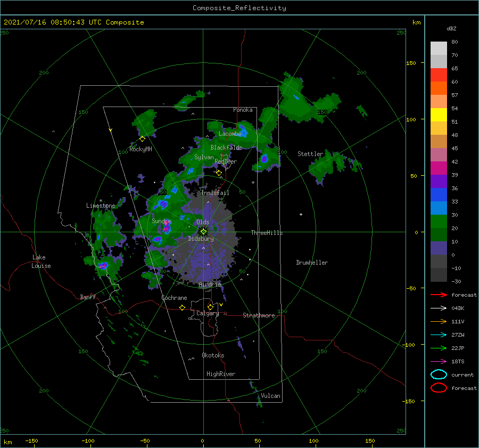Click the 65 dBZ red swatch
Viewport: 479px width, 448px height.
click(x=439, y=75)
